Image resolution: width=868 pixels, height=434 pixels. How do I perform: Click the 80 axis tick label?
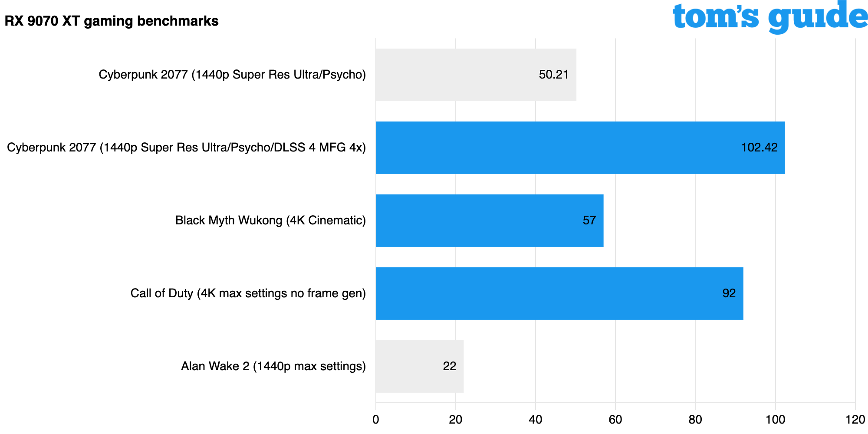[x=695, y=420]
